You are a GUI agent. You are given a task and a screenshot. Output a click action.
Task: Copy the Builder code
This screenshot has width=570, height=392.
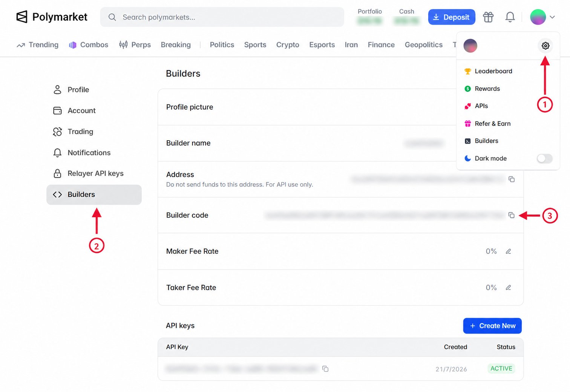click(x=512, y=215)
